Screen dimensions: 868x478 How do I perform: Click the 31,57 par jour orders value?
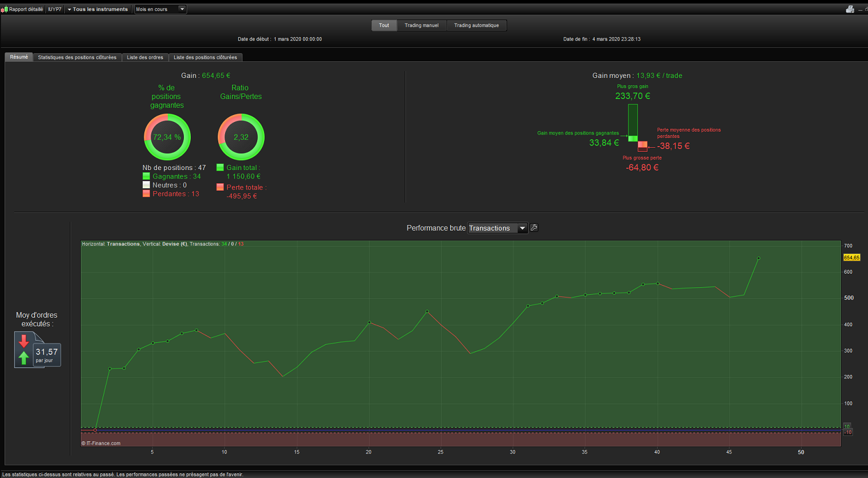(47, 355)
